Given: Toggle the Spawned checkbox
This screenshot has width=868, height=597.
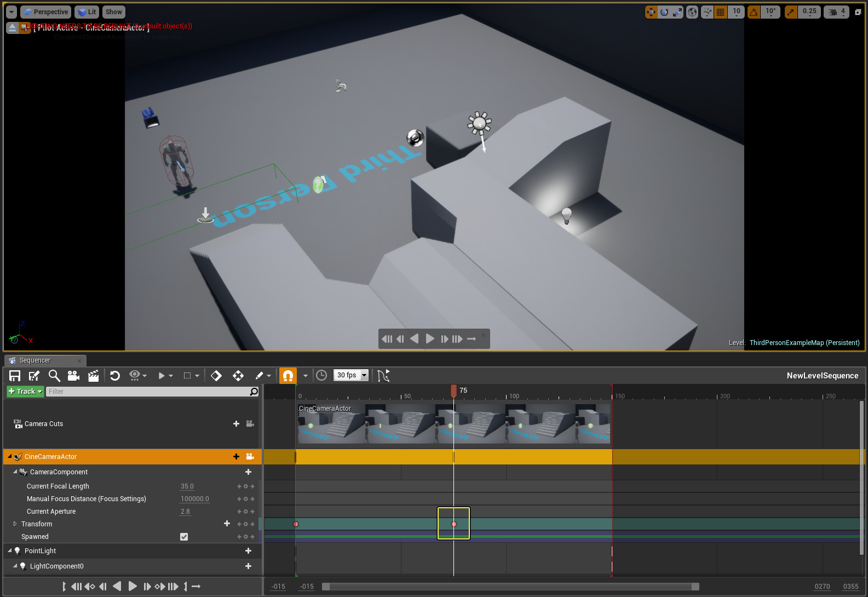Looking at the screenshot, I should 184,537.
